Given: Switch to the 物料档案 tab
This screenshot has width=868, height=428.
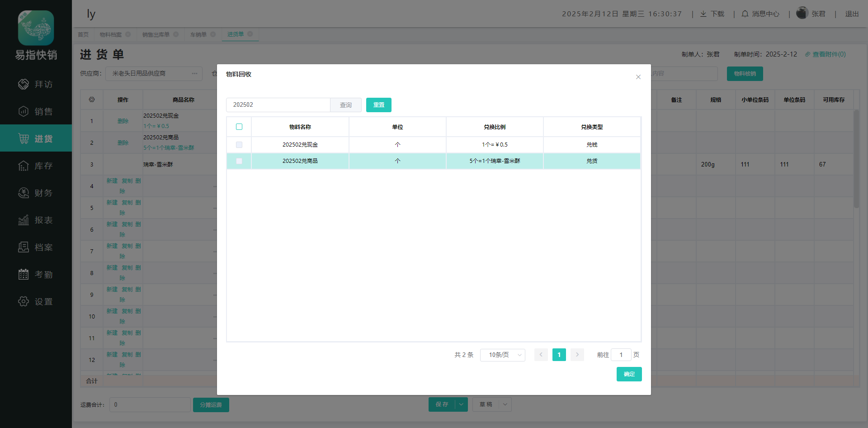Looking at the screenshot, I should pyautogui.click(x=111, y=35).
